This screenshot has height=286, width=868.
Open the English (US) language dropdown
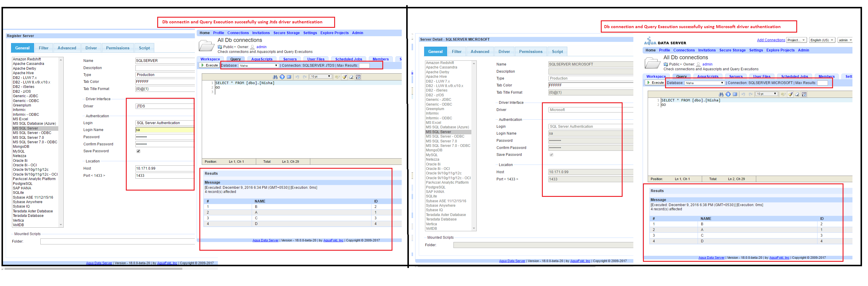click(x=822, y=40)
